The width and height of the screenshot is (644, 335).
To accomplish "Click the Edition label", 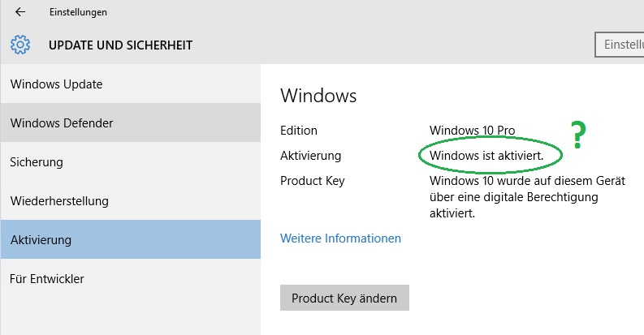I will click(x=299, y=131).
